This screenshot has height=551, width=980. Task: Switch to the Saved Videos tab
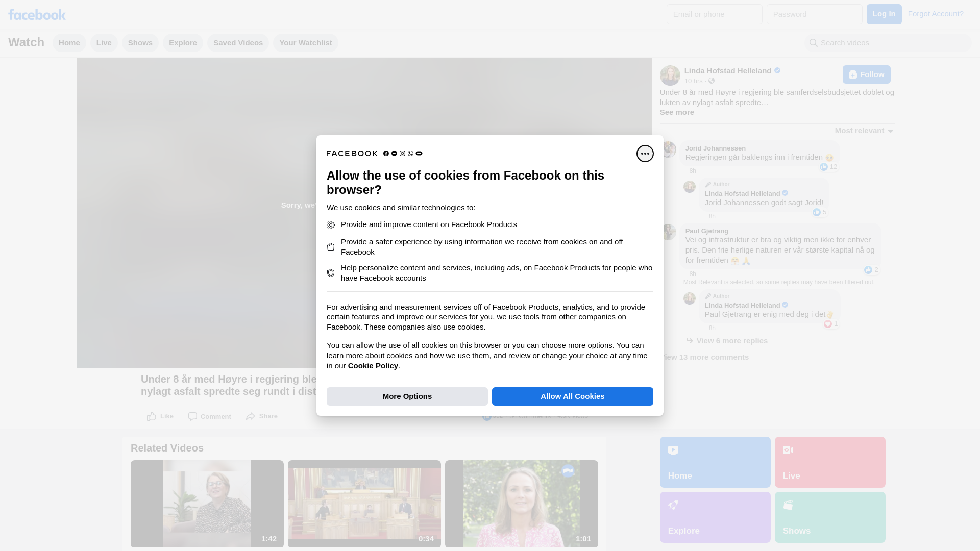click(x=238, y=43)
